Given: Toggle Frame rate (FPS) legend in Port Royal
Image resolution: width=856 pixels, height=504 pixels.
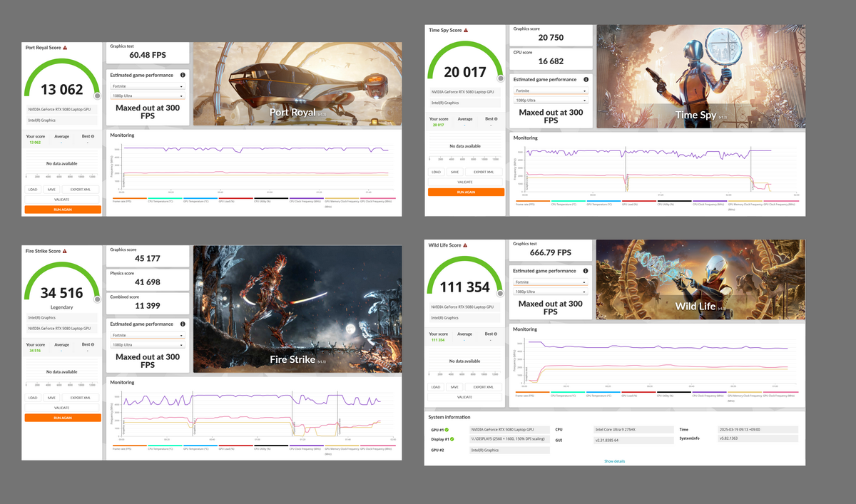Looking at the screenshot, I should 129,200.
